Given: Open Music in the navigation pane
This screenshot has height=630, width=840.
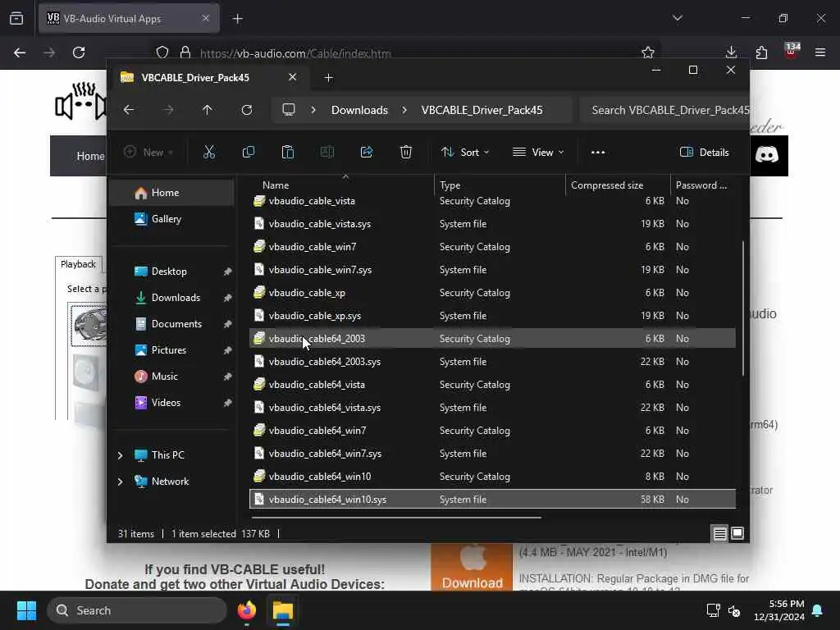Looking at the screenshot, I should [x=171, y=377].
